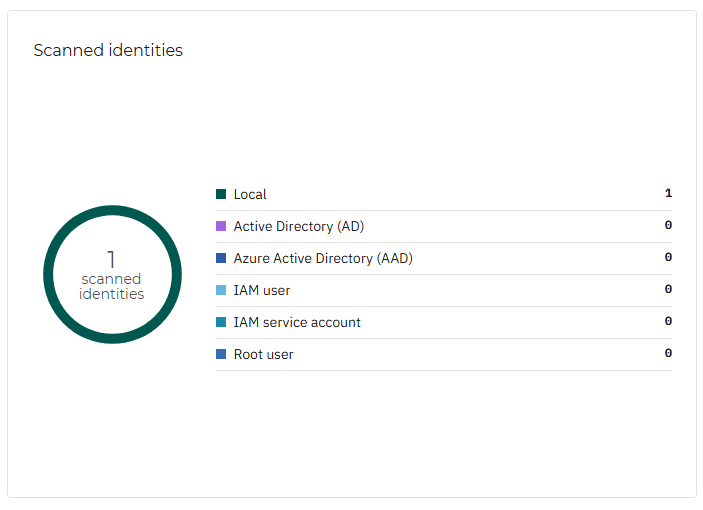Open the Azure Active Directory (AAD) entry

click(322, 258)
